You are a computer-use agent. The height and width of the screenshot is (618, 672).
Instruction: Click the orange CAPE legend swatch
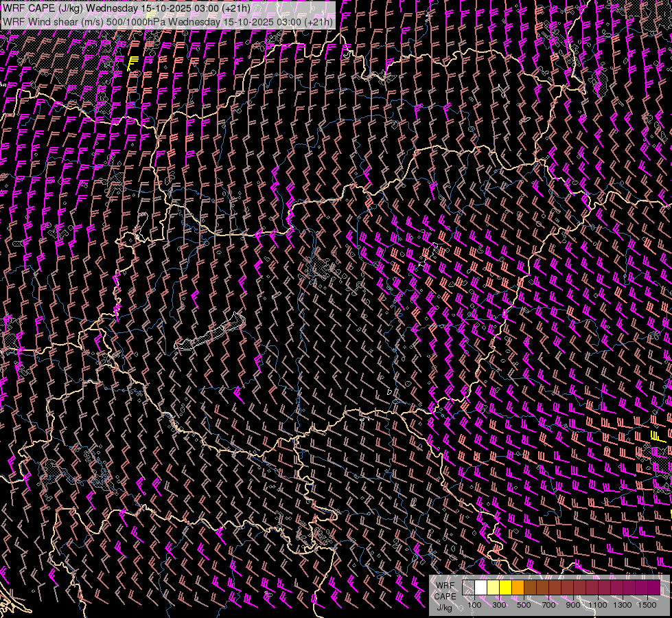click(x=518, y=588)
